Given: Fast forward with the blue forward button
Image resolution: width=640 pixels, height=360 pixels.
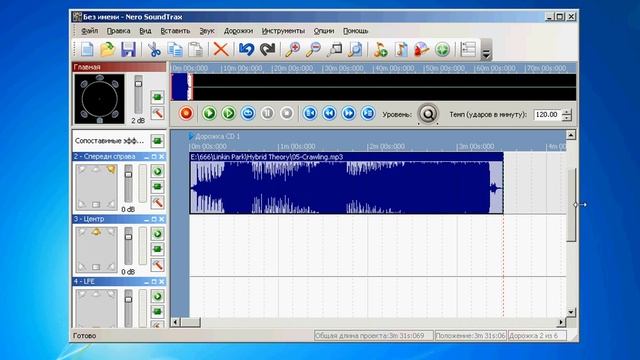Looking at the screenshot, I should point(349,113).
